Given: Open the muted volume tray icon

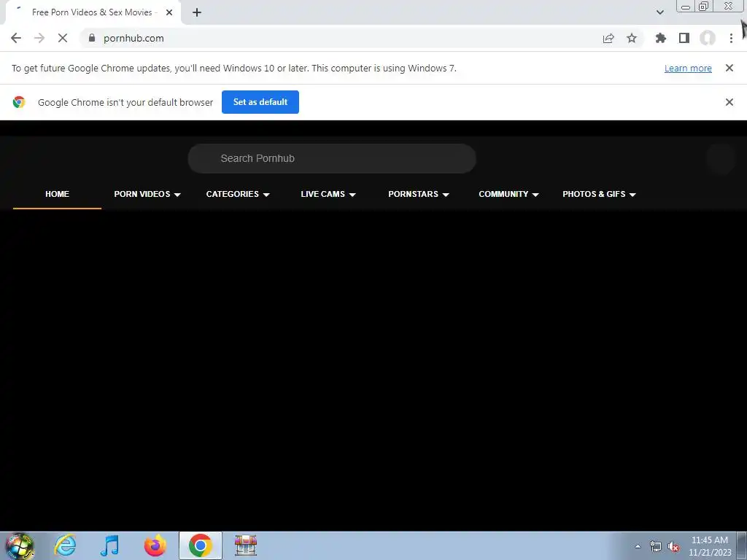Looking at the screenshot, I should [x=673, y=546].
